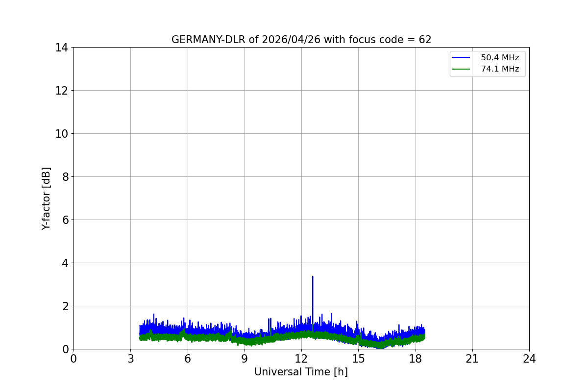Click the x-axis tick label 12

pyautogui.click(x=301, y=359)
